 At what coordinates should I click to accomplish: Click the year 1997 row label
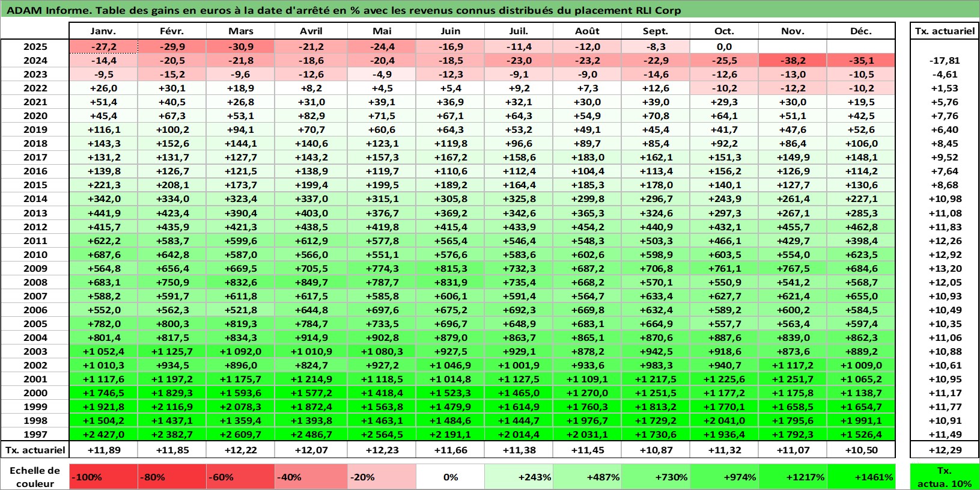(x=35, y=434)
